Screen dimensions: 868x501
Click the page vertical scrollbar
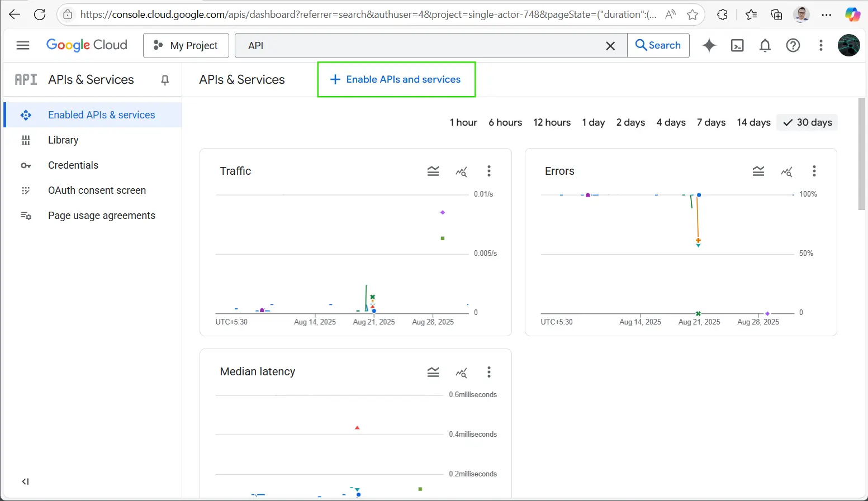[861, 154]
